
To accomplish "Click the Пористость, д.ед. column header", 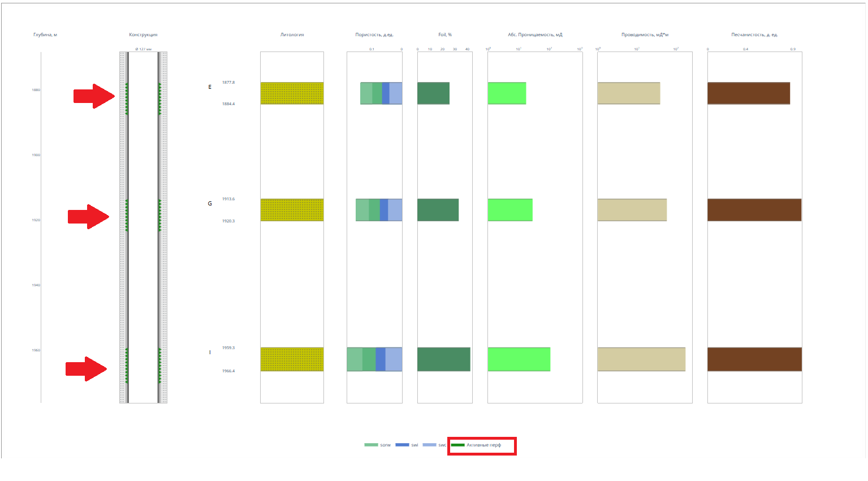I will click(374, 35).
